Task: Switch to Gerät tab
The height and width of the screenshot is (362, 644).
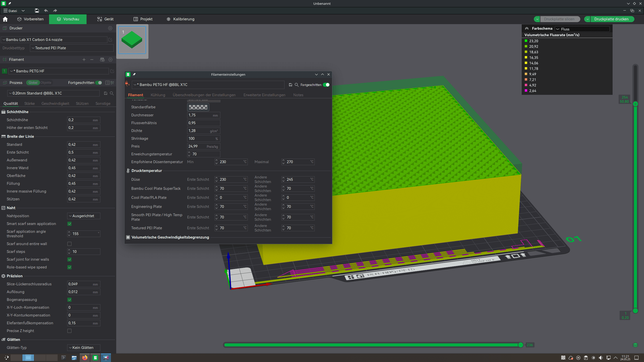Action: (105, 19)
